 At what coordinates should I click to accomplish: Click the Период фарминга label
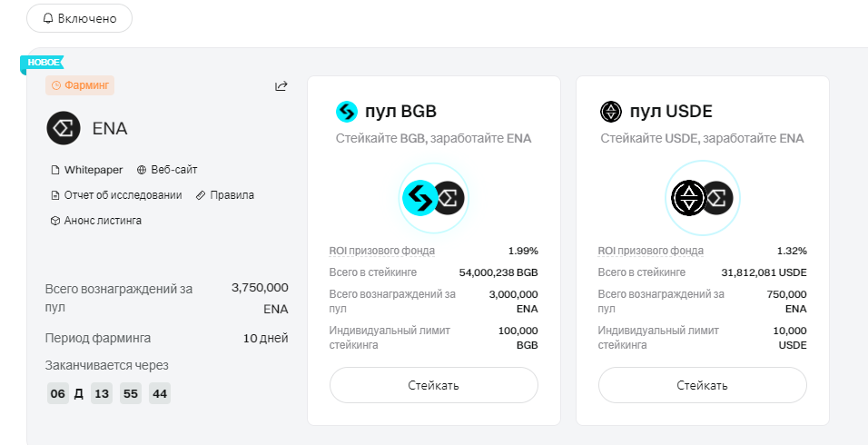[98, 338]
